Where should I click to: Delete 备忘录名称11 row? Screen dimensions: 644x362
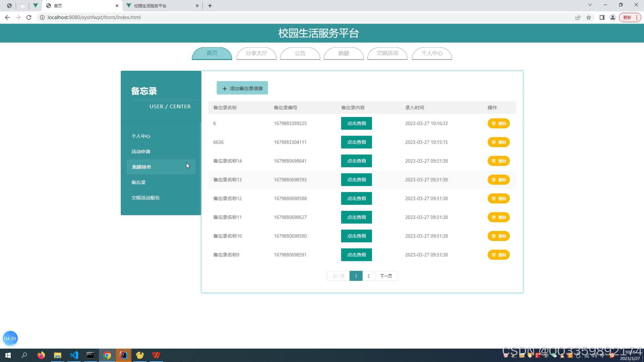(499, 217)
